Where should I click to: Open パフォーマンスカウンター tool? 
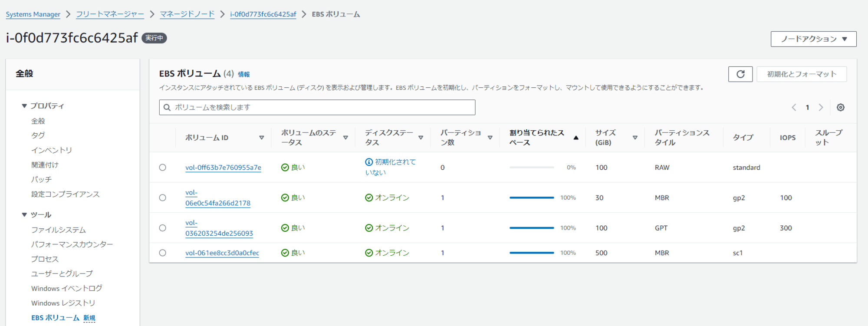tap(72, 244)
